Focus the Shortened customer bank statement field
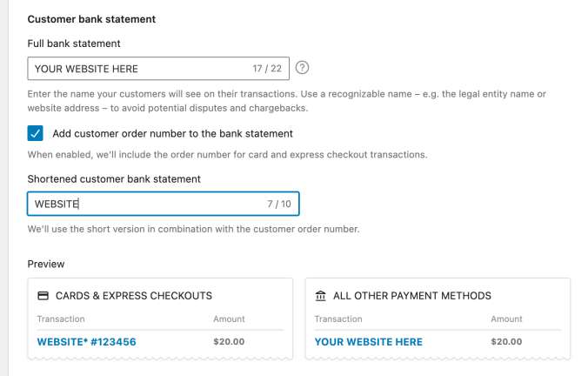The width and height of the screenshot is (588, 376). (164, 204)
